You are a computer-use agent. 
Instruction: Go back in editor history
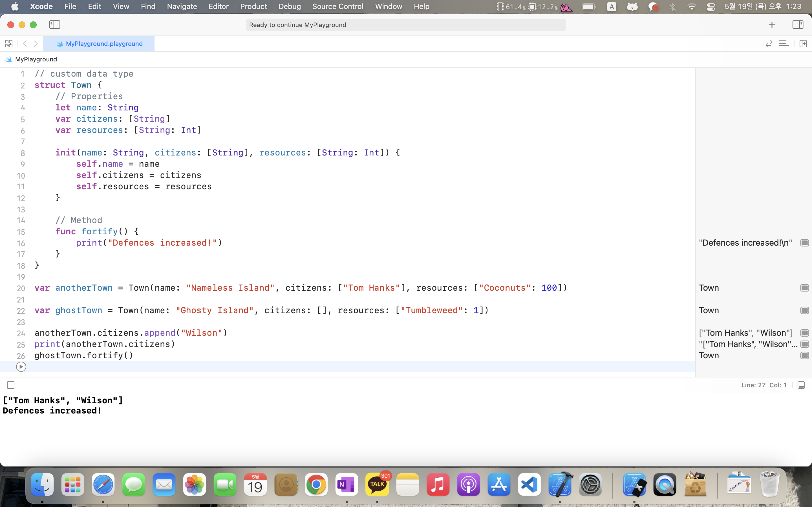pyautogui.click(x=25, y=44)
